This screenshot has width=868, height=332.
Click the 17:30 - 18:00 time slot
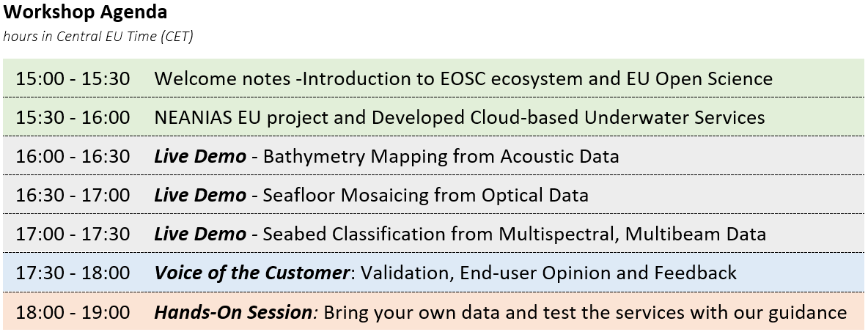pos(73,272)
